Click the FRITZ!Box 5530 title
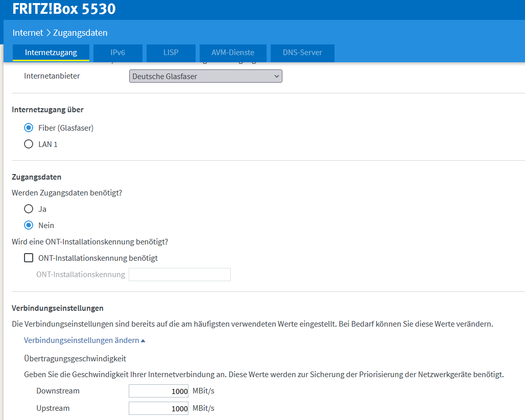The width and height of the screenshot is (525, 420). tap(64, 9)
